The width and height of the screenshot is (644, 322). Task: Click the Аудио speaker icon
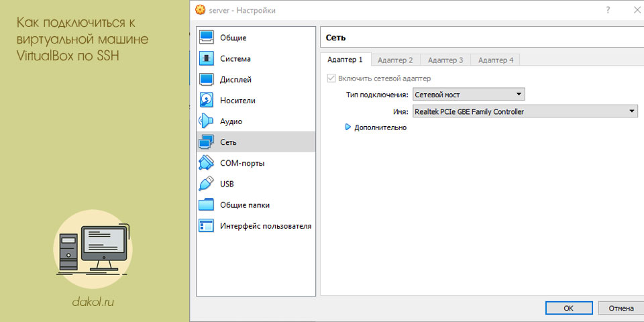(x=207, y=121)
